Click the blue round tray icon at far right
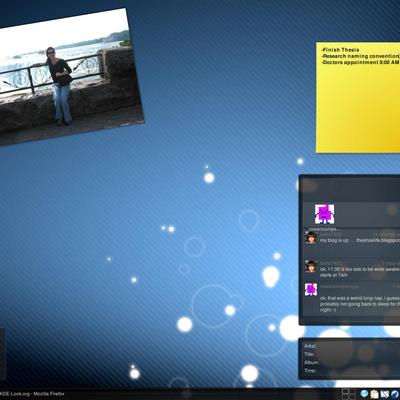 coord(395,394)
